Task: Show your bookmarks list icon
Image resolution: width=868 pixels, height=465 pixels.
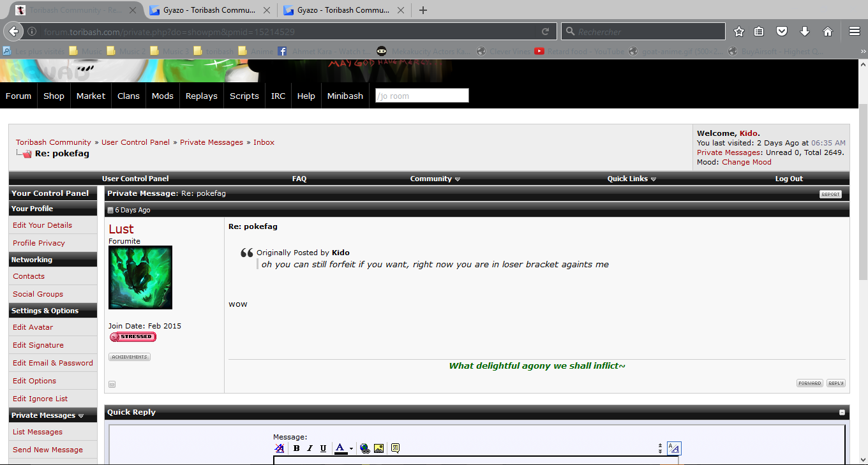Action: click(759, 31)
